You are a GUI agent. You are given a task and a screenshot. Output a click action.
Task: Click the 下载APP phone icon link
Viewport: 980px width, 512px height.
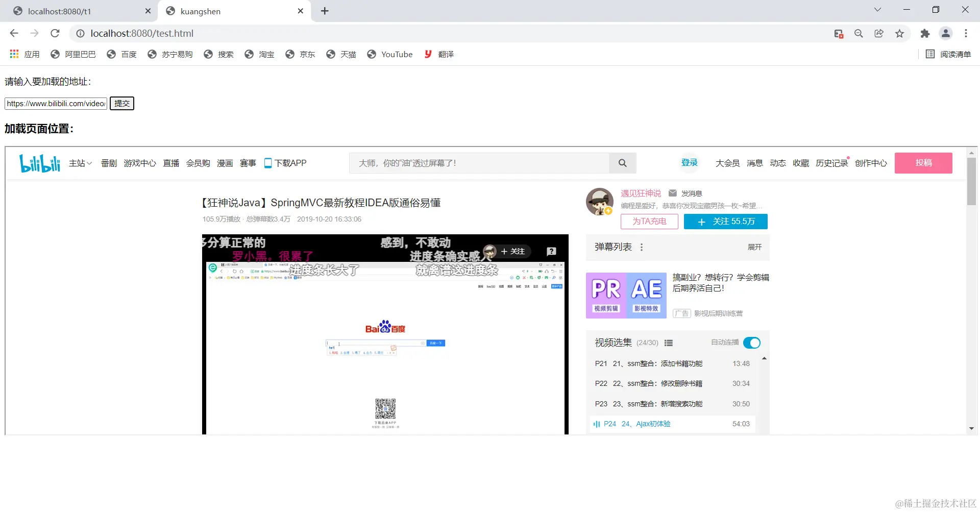click(285, 163)
